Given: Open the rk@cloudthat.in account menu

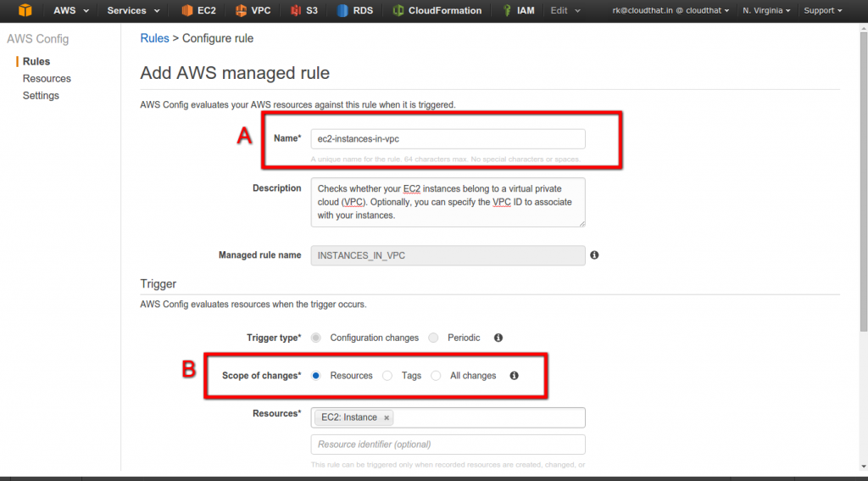Looking at the screenshot, I should click(670, 10).
